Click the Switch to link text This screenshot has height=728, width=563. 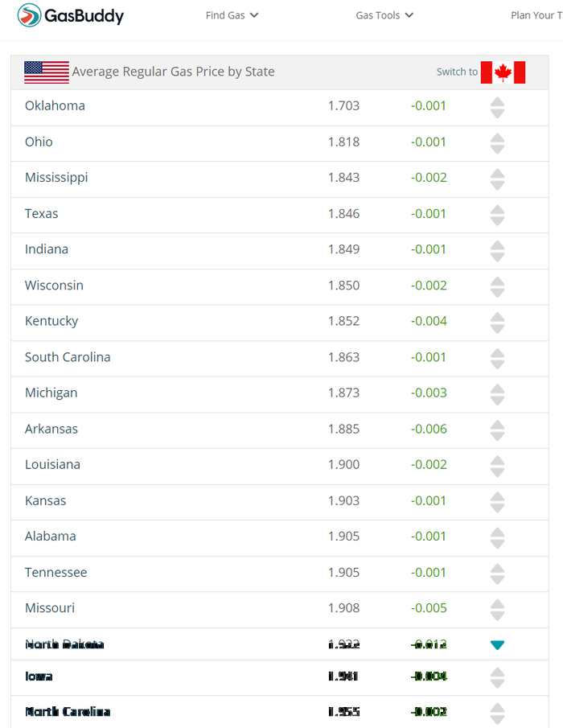point(457,72)
